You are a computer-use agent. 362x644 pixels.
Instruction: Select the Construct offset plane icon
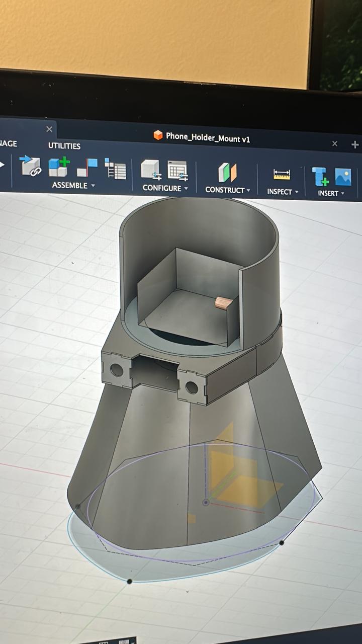227,173
